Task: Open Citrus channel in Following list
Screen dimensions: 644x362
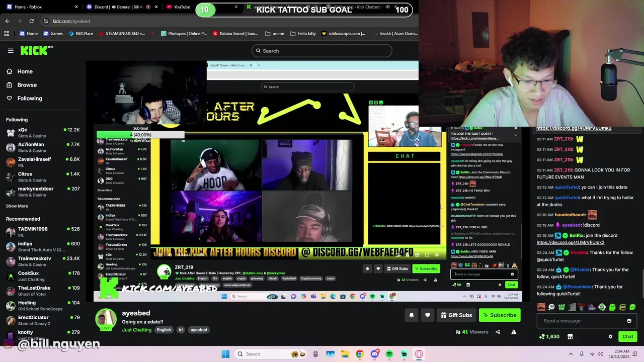Action: click(x=43, y=176)
